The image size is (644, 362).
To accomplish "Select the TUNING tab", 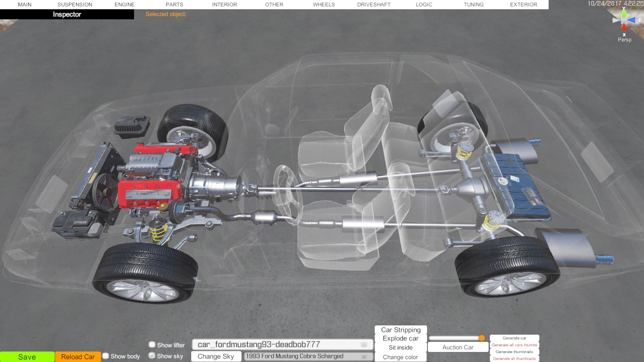I will [473, 4].
